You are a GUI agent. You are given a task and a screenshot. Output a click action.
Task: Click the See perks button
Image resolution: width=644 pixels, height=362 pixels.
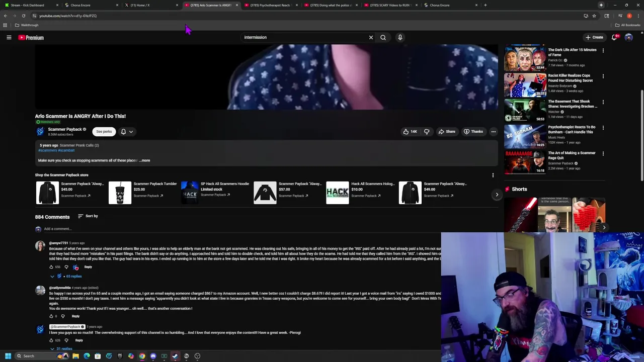tap(104, 132)
